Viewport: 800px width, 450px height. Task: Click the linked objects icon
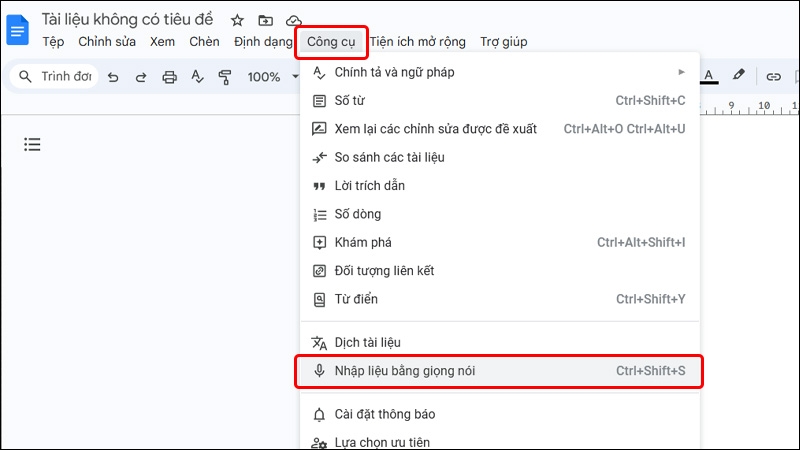(319, 271)
